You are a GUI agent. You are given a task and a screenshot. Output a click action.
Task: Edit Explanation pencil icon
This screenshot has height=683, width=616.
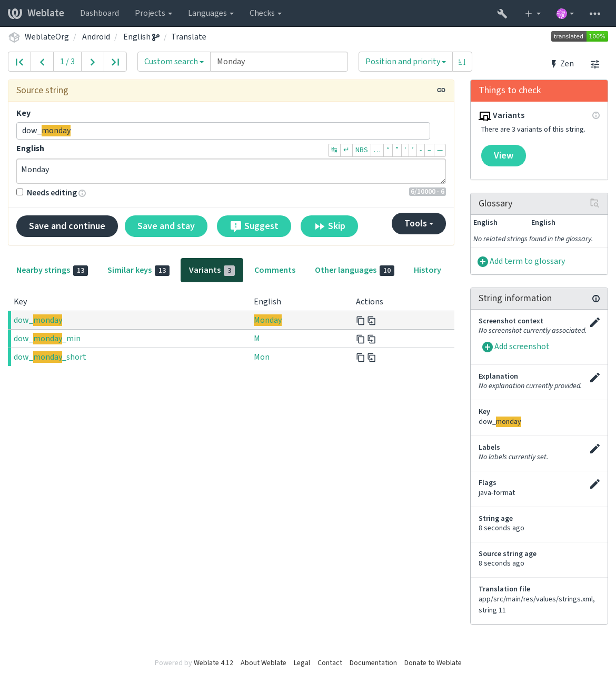click(x=595, y=378)
